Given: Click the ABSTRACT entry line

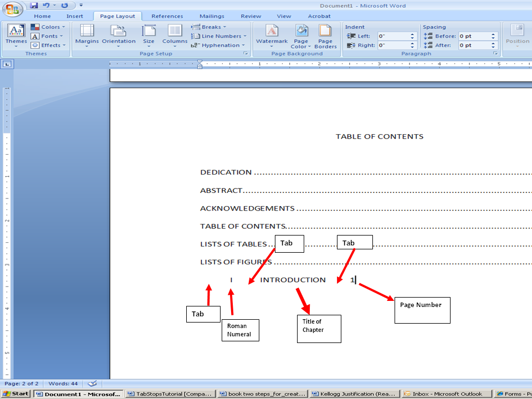Looking at the screenshot, I should (x=366, y=190).
